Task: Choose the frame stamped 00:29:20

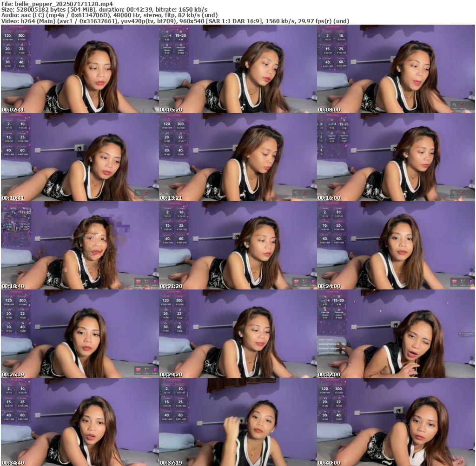Action: pos(238,334)
